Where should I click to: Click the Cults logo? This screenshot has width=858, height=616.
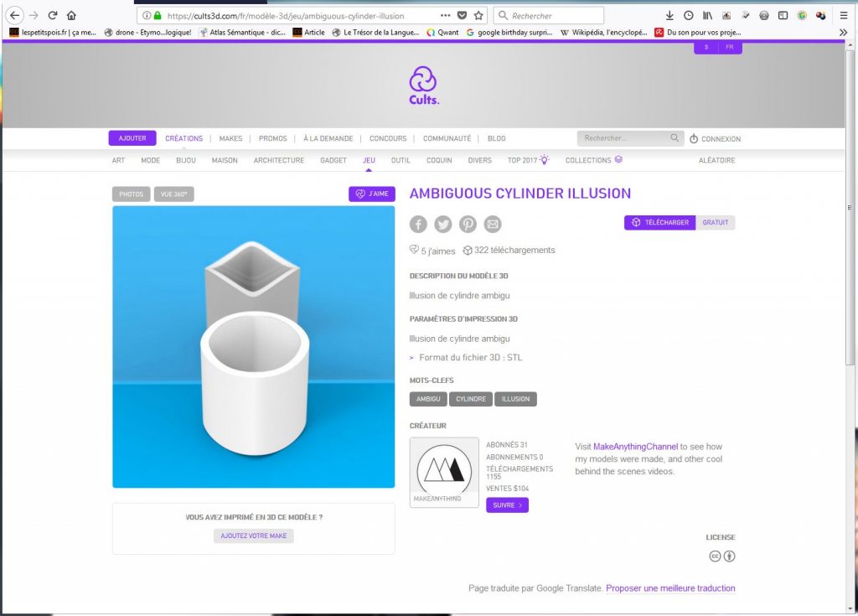coord(423,85)
